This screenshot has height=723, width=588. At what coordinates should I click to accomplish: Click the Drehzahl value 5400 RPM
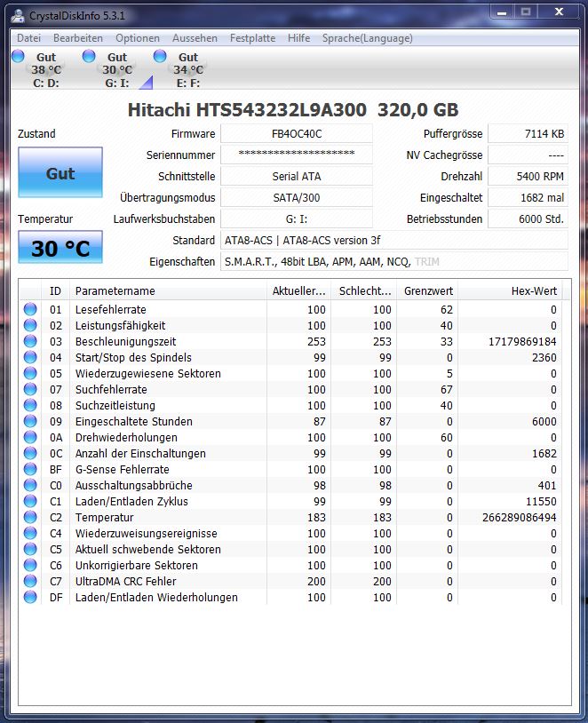[x=528, y=176]
